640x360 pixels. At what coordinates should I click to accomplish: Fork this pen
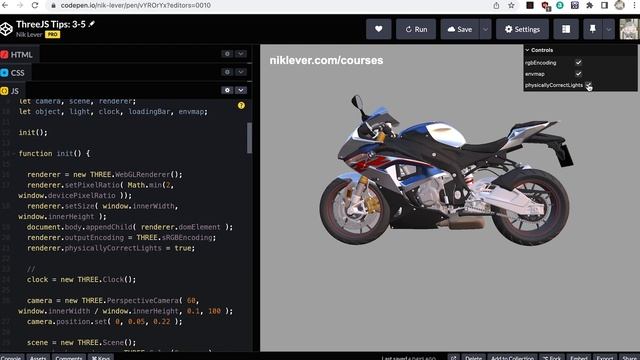[x=551, y=358]
